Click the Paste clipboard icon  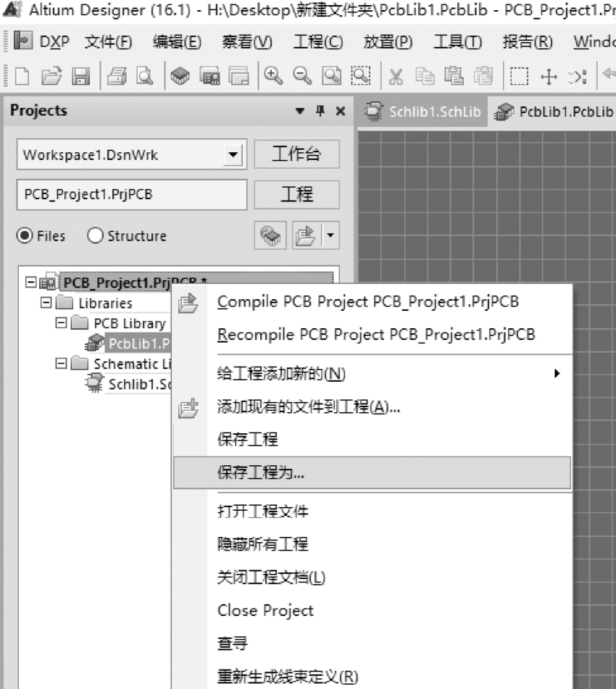pyautogui.click(x=454, y=77)
